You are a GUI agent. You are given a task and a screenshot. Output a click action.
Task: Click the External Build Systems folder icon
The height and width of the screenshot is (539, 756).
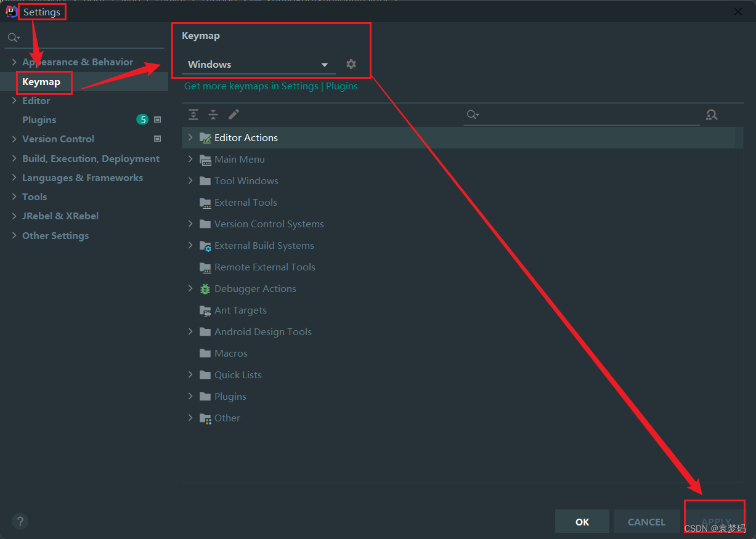coord(205,246)
